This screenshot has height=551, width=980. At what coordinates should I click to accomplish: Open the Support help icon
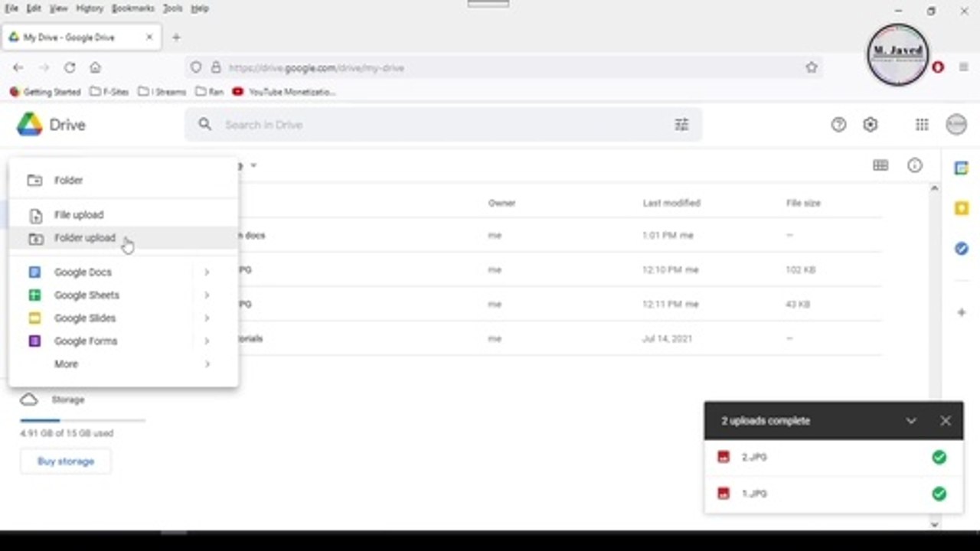click(x=839, y=125)
